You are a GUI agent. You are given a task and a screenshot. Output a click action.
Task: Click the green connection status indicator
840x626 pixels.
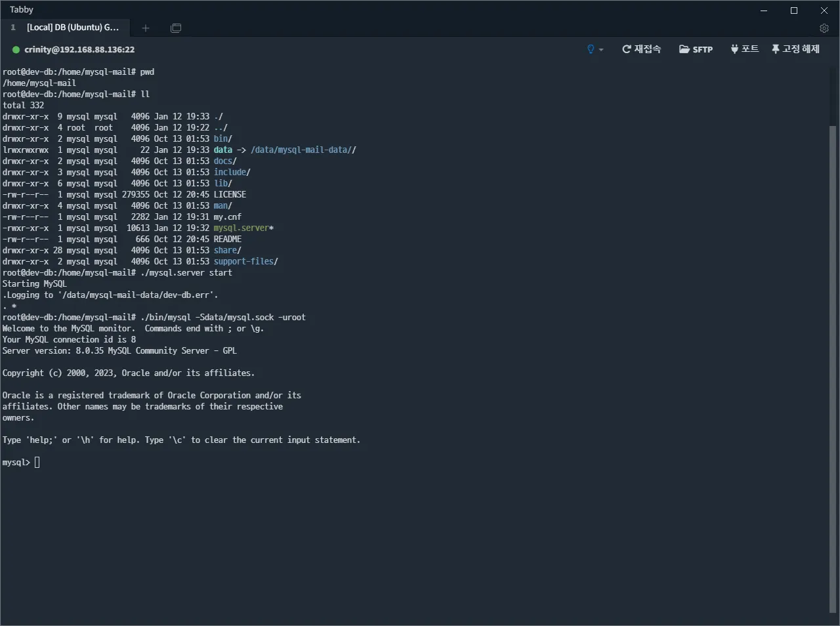[x=16, y=50]
